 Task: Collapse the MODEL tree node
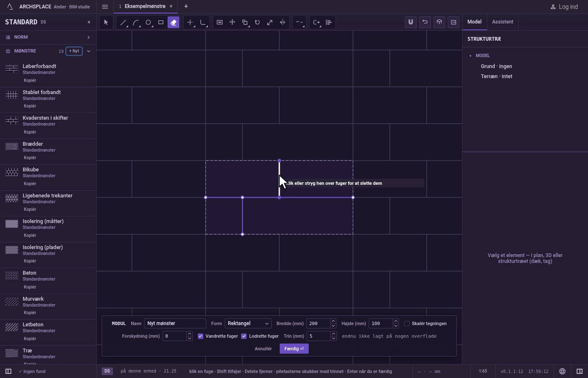(x=470, y=55)
